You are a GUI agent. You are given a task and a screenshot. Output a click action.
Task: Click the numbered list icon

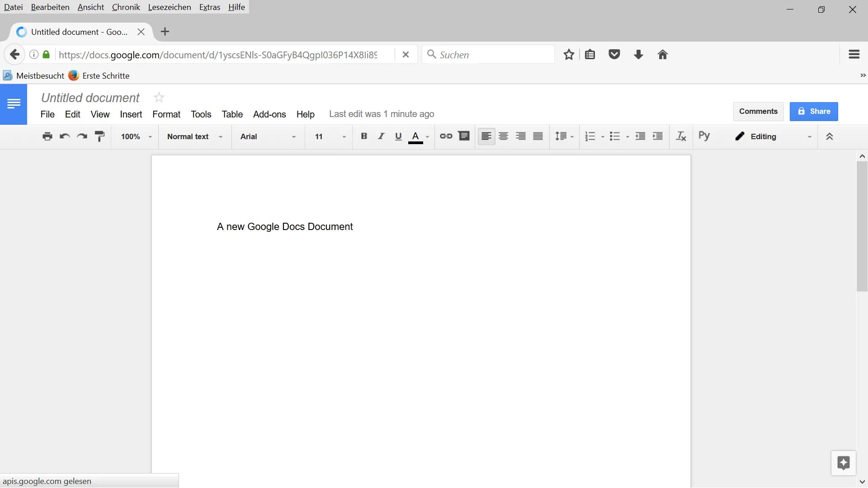coord(590,136)
